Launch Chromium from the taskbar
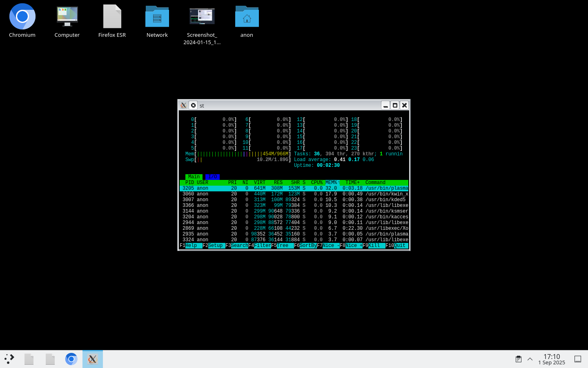 (x=71, y=359)
